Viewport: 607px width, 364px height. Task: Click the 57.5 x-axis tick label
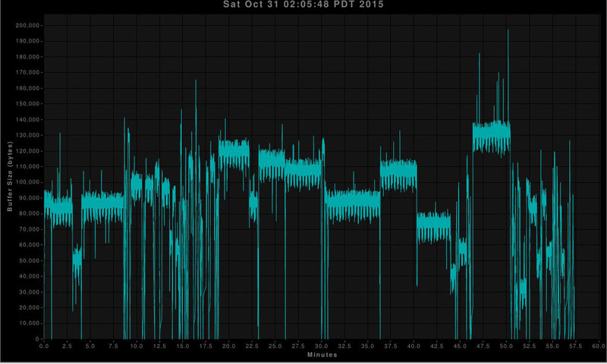[x=576, y=346]
